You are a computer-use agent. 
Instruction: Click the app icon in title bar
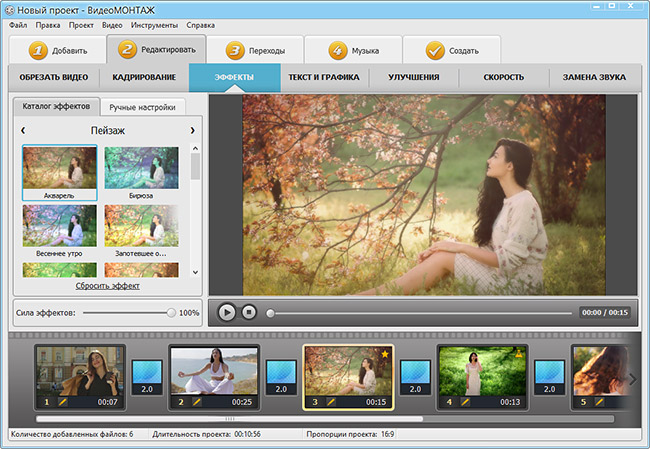click(x=9, y=10)
